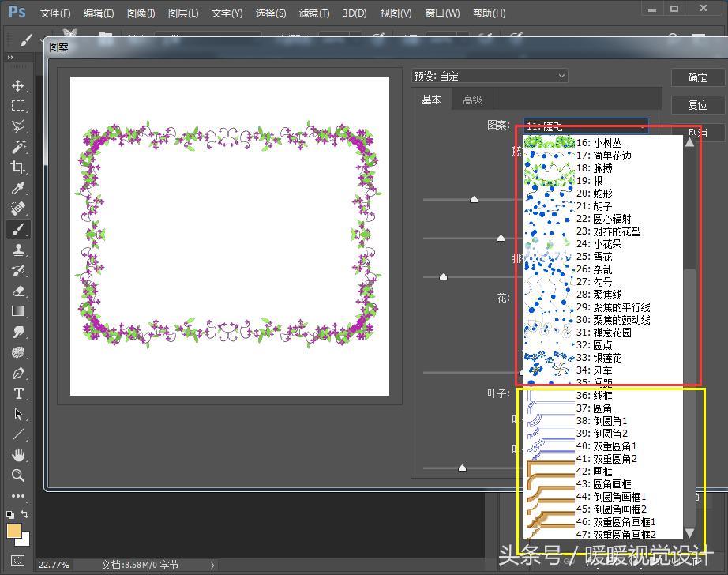The image size is (728, 575).
Task: Select the Zoom tool
Action: (x=18, y=475)
